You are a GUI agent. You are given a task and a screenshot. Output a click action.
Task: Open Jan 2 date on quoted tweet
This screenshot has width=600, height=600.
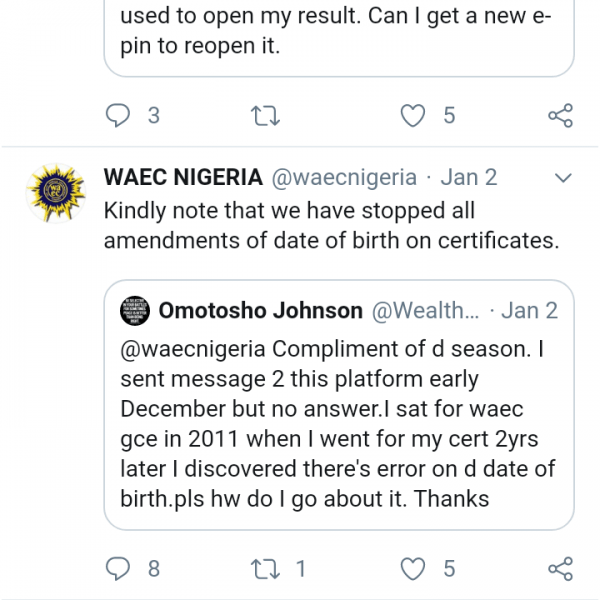[x=529, y=311]
